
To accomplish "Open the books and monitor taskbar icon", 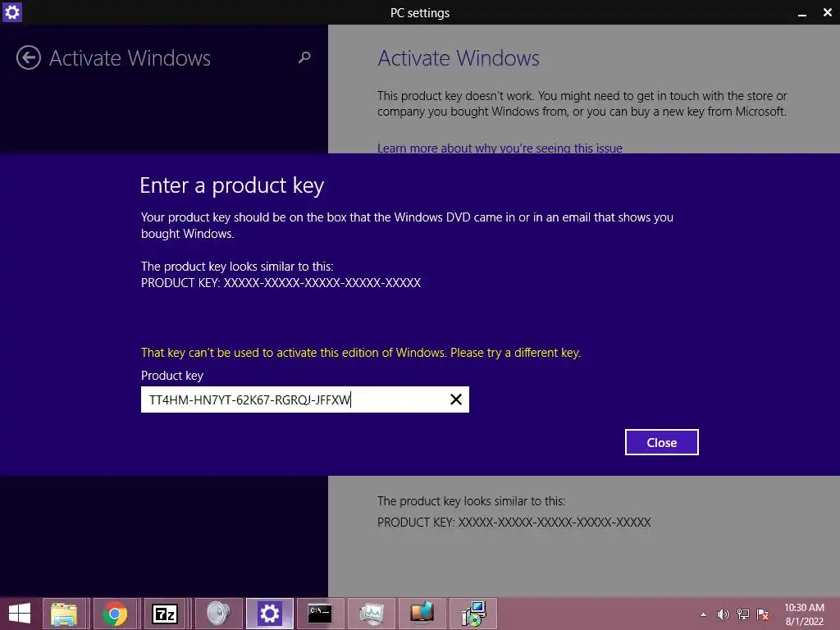I will click(422, 614).
